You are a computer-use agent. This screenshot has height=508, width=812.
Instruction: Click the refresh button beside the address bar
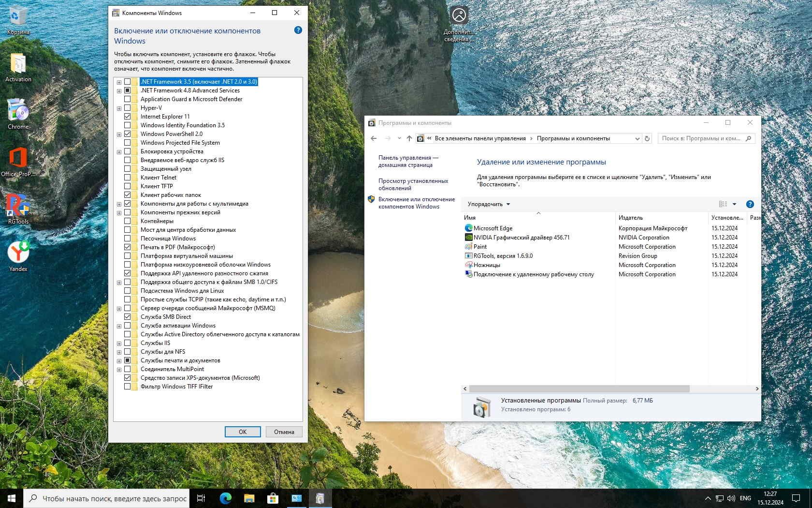[x=648, y=138]
